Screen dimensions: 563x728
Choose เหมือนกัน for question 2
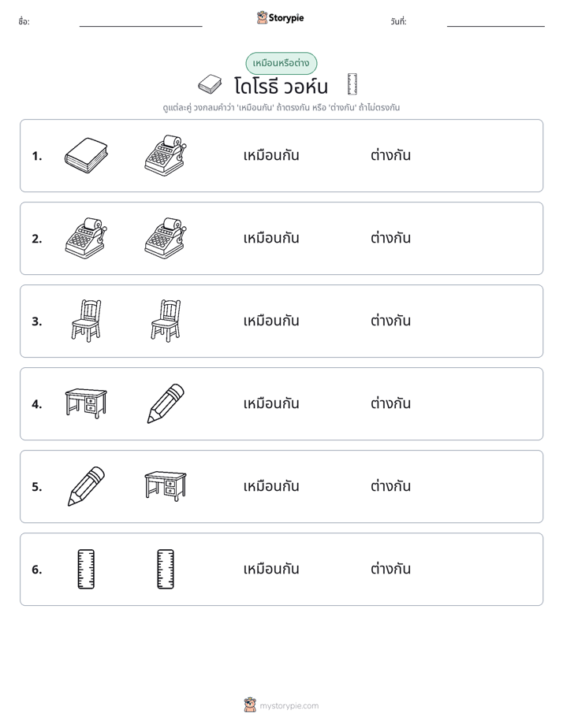pyautogui.click(x=271, y=238)
